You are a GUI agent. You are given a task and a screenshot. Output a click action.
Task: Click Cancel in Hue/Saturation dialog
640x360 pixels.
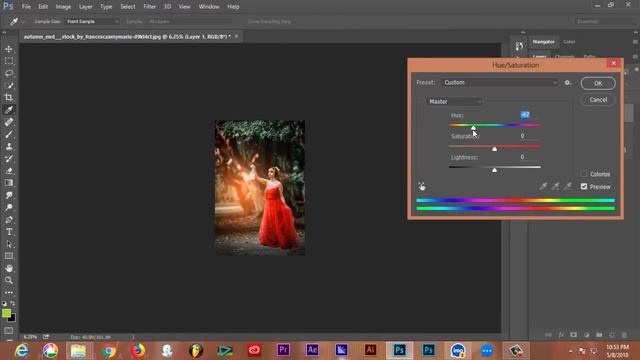point(598,100)
